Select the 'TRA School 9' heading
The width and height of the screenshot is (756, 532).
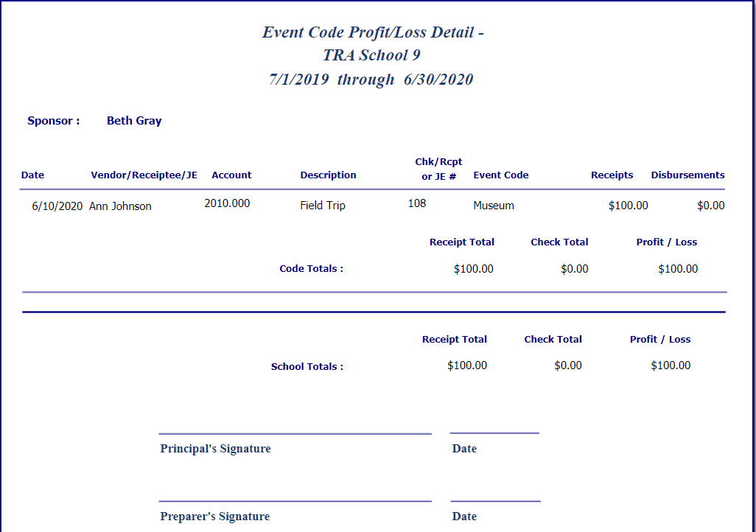371,55
